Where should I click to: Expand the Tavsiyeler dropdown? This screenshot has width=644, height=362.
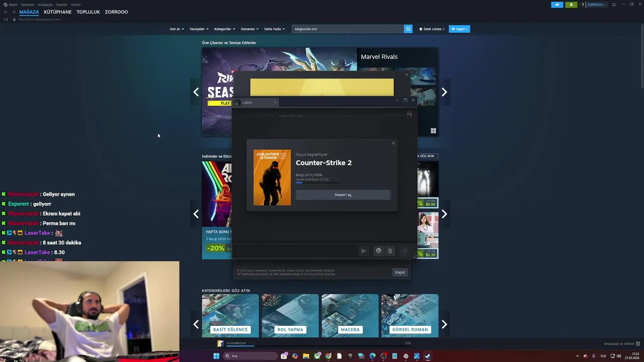pos(199,29)
